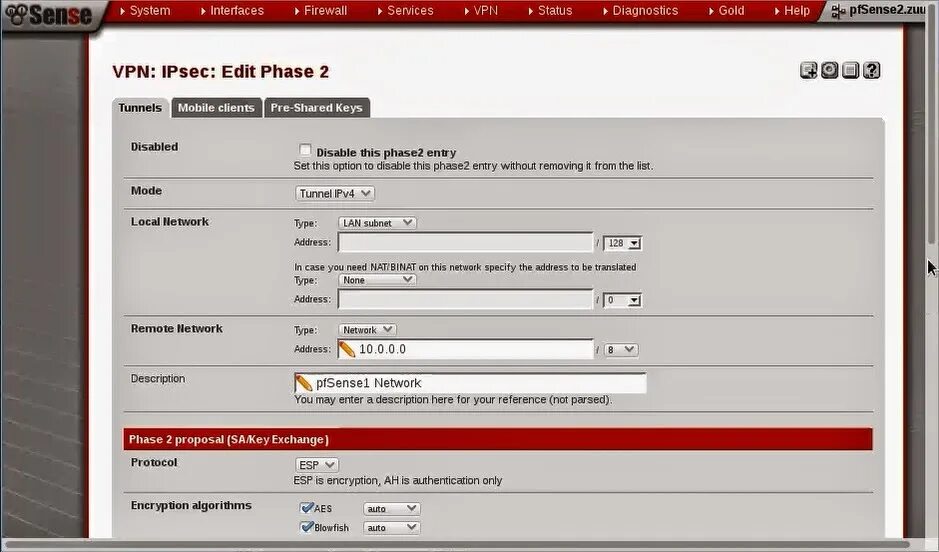Click NAT/BINAT translated address input field
Viewport: 939px width, 552px height.
(x=465, y=299)
